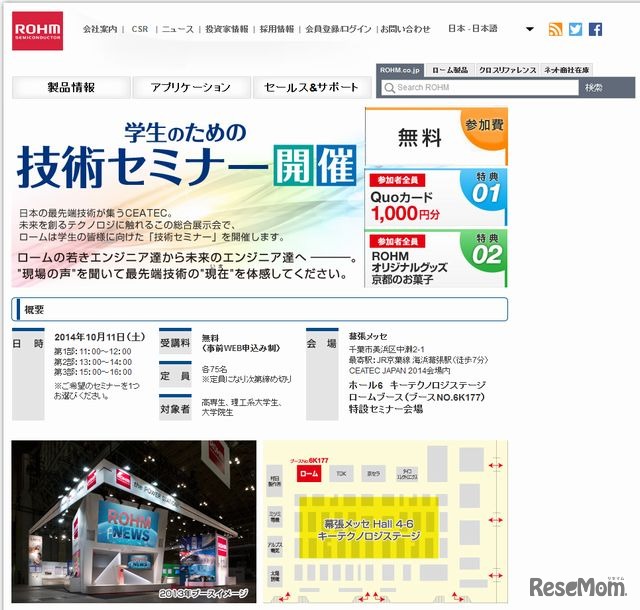Open the ニュース link

tap(178, 29)
